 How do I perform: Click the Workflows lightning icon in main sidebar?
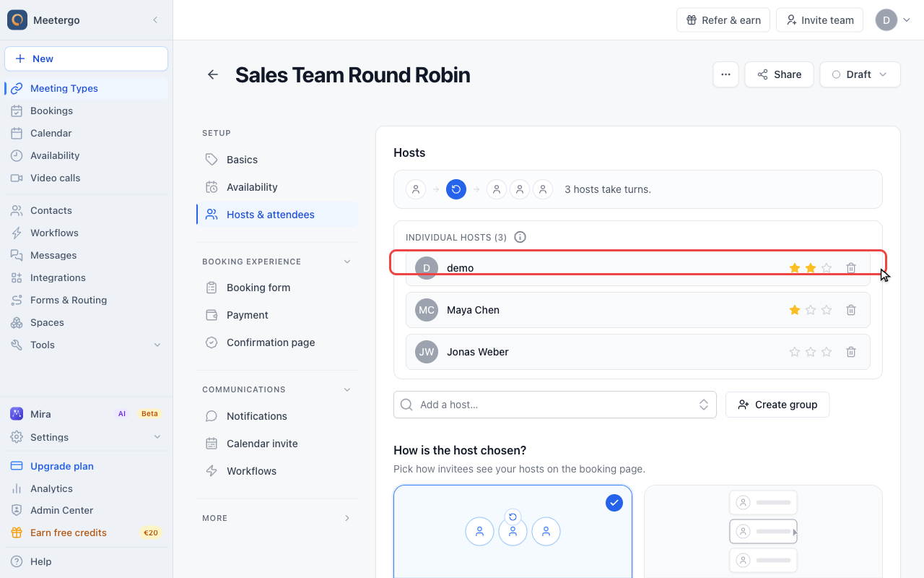coord(17,233)
